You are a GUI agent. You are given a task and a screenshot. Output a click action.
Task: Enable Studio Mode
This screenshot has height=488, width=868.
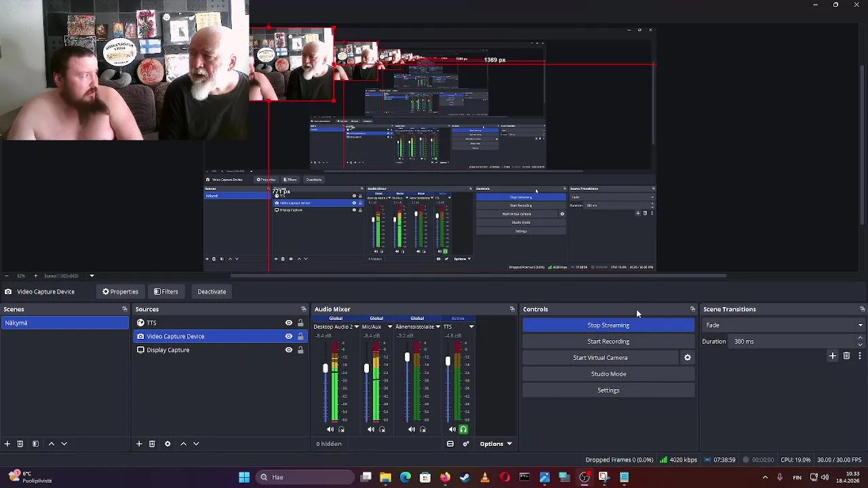(x=608, y=373)
